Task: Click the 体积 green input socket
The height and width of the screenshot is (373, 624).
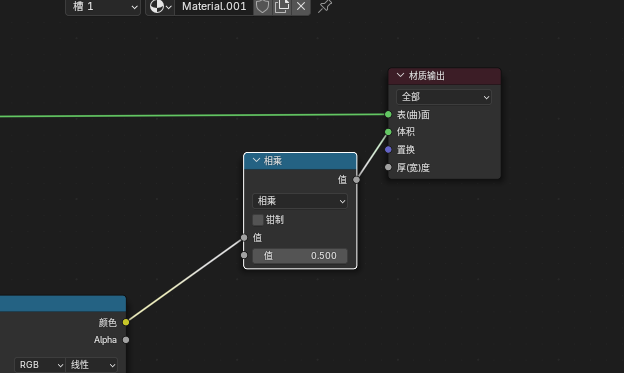Action: coord(388,132)
